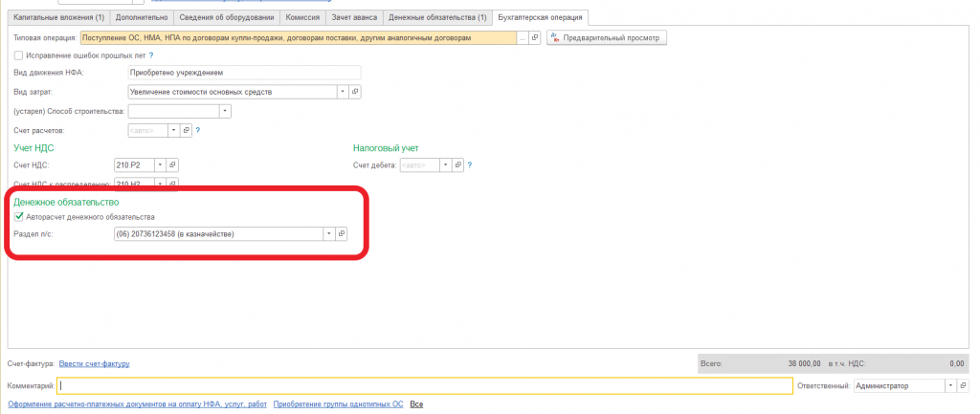Switch to Денежные обязательства (1) tab
This screenshot has width=980, height=414.
click(x=436, y=17)
